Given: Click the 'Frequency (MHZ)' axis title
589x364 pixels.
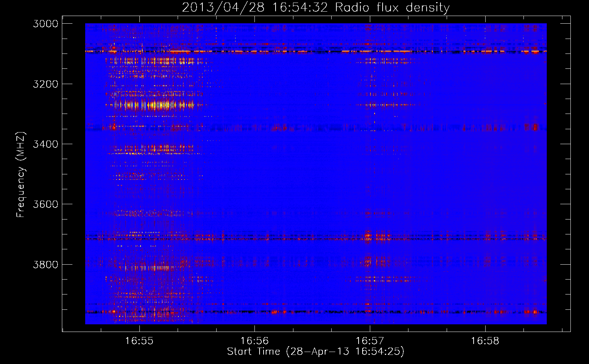Looking at the screenshot, I should click(x=21, y=175).
